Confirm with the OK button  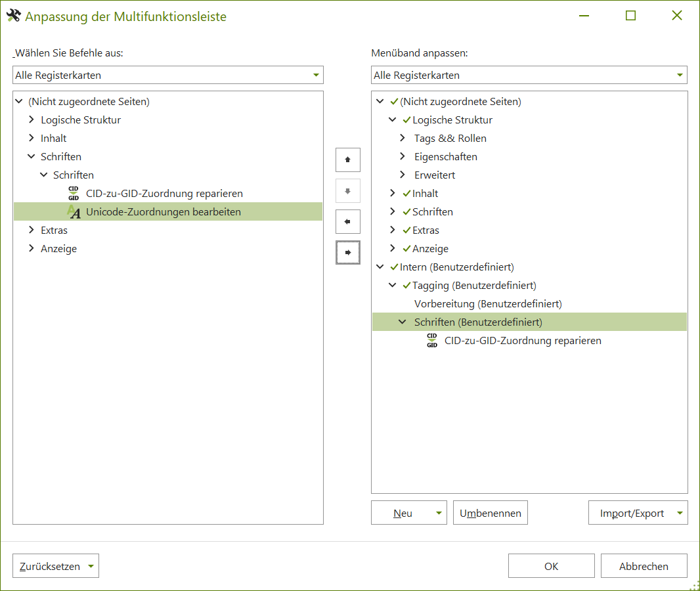pos(552,566)
